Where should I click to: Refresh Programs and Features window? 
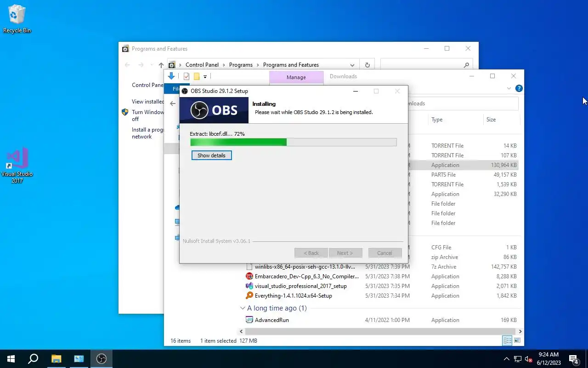tap(367, 65)
